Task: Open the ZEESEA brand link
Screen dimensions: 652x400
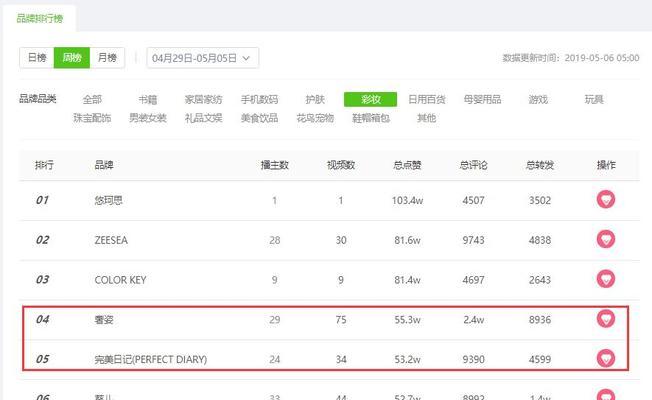Action: 111,240
